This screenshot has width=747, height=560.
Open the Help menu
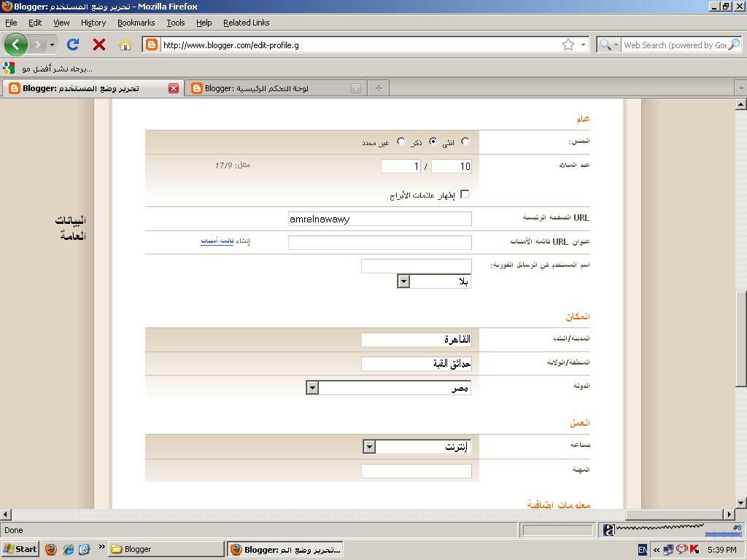[204, 23]
